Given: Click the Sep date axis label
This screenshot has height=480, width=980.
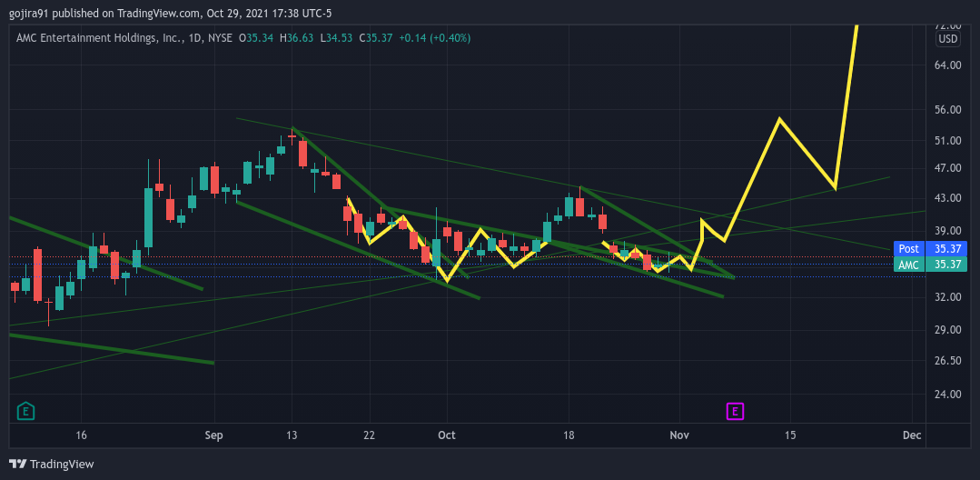Looking at the screenshot, I should pyautogui.click(x=214, y=435).
